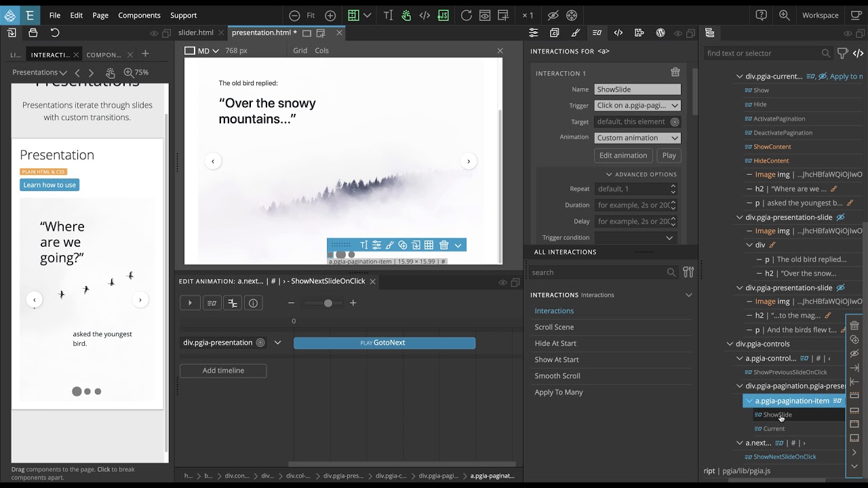Click Add timeline button
Image resolution: width=868 pixels, height=488 pixels.
(x=223, y=370)
